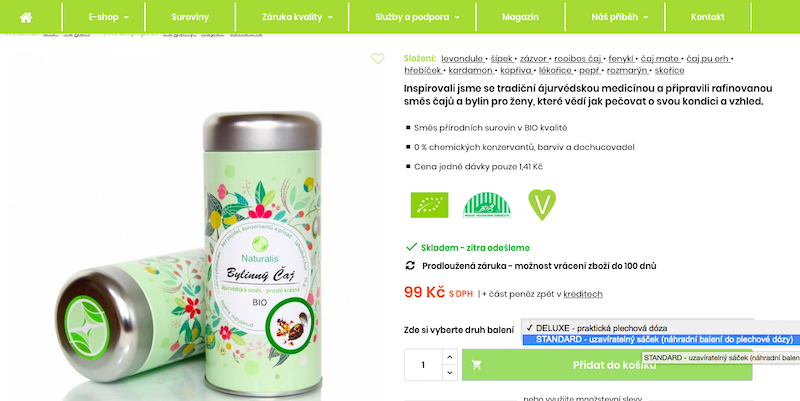Choose STANDARD resealable bag option
The width and height of the screenshot is (800, 401).
tap(661, 339)
